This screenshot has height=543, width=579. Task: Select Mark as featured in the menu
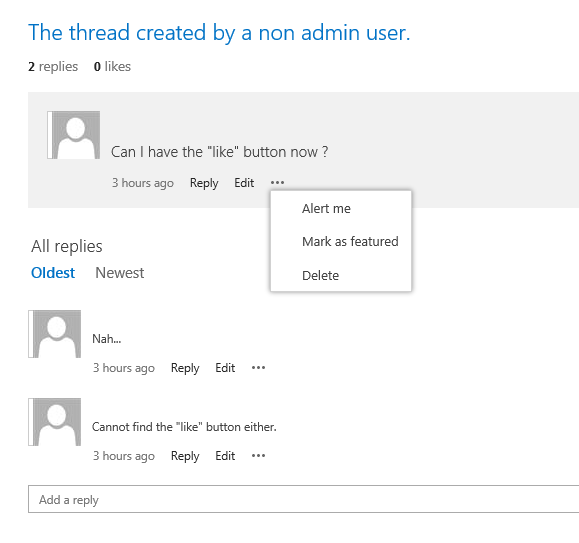coord(350,241)
